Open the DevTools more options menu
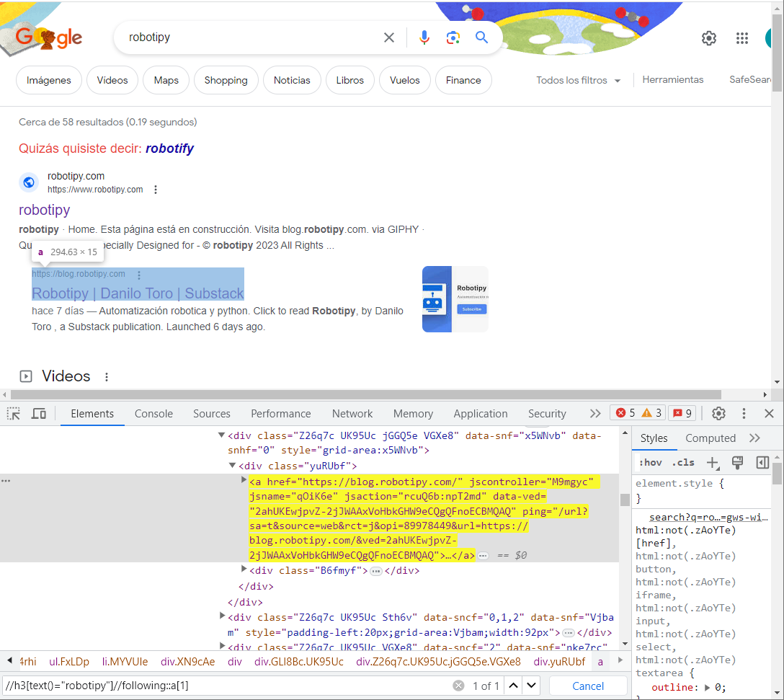This screenshot has height=700, width=784. click(744, 413)
